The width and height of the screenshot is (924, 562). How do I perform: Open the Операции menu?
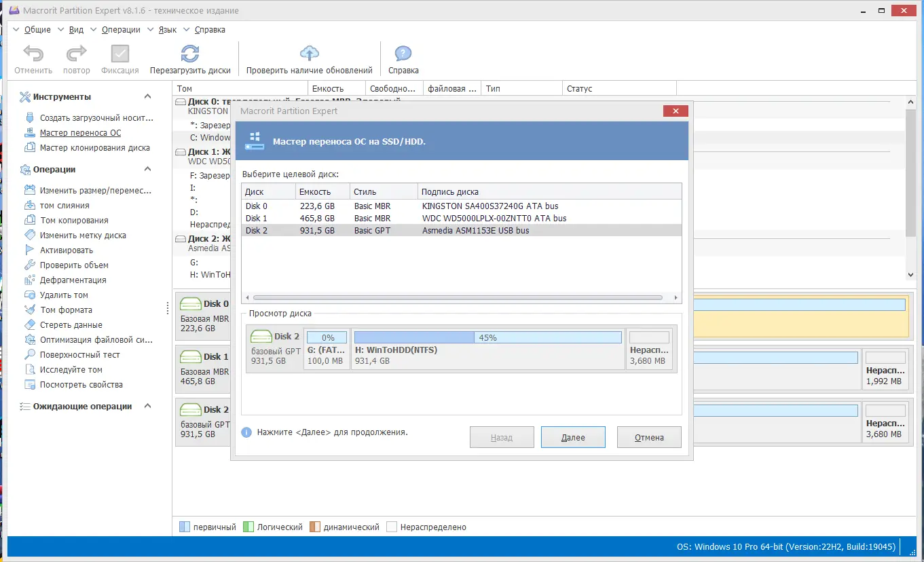(x=121, y=30)
